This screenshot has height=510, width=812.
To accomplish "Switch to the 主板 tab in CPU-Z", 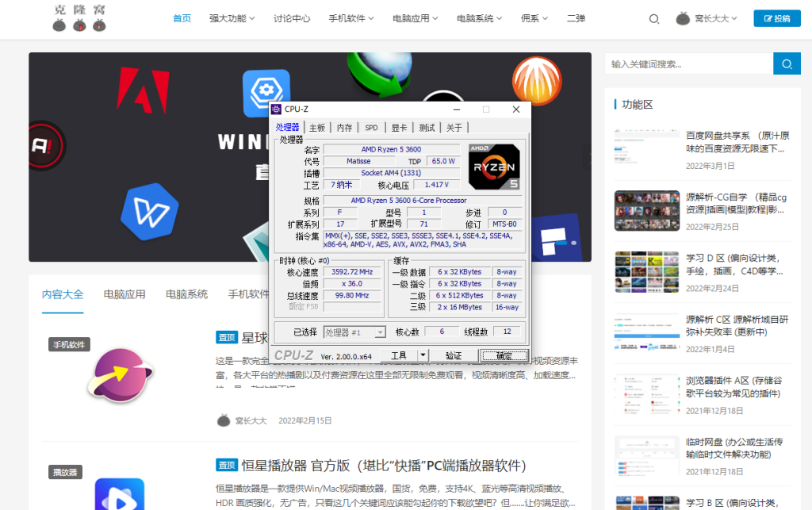I will tap(317, 128).
